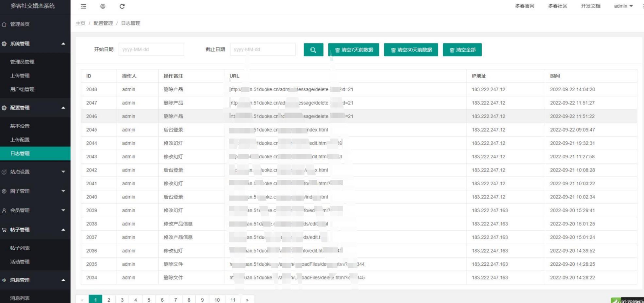This screenshot has width=644, height=303.
Task: Click 多客社交婚恋系统 title logo
Action: [33, 6]
